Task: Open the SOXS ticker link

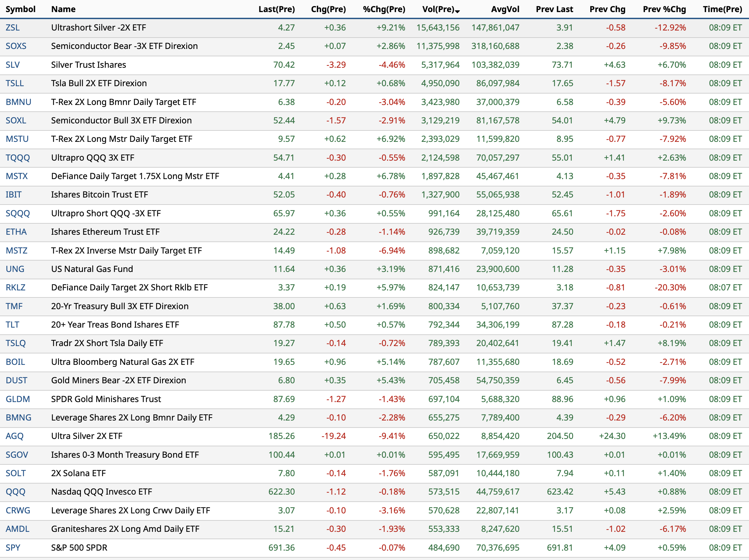Action: [16, 46]
